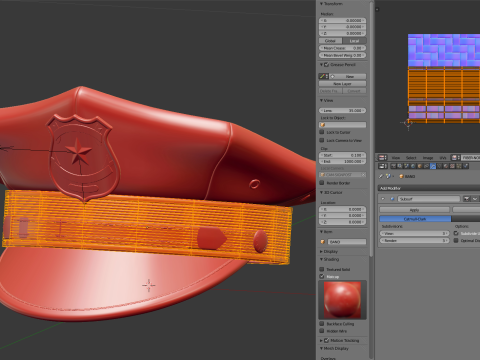Apply the Subsurf modifier
Image resolution: width=480 pixels, height=360 pixels.
pyautogui.click(x=414, y=210)
